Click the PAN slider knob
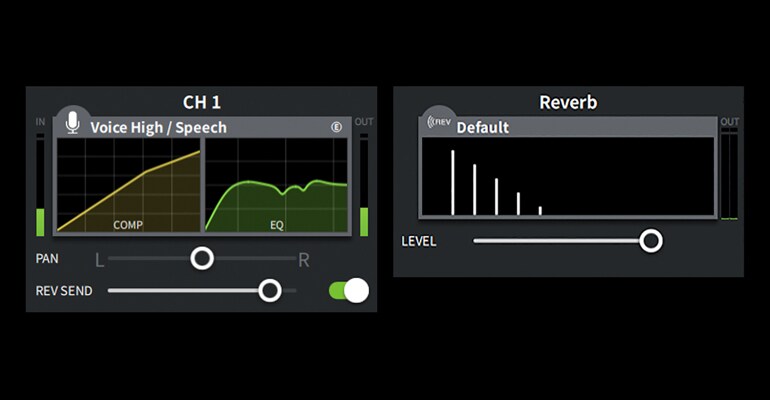The width and height of the screenshot is (770, 400). pyautogui.click(x=202, y=259)
